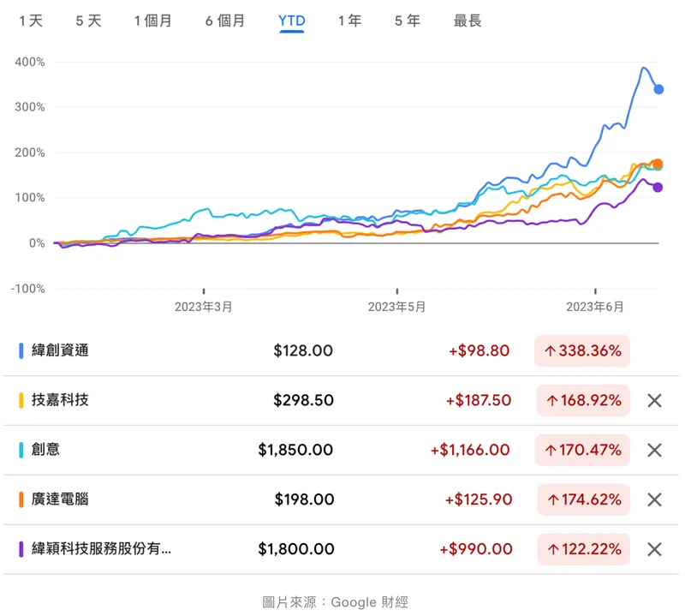Open the 最長 maximum range tab

pos(468,21)
